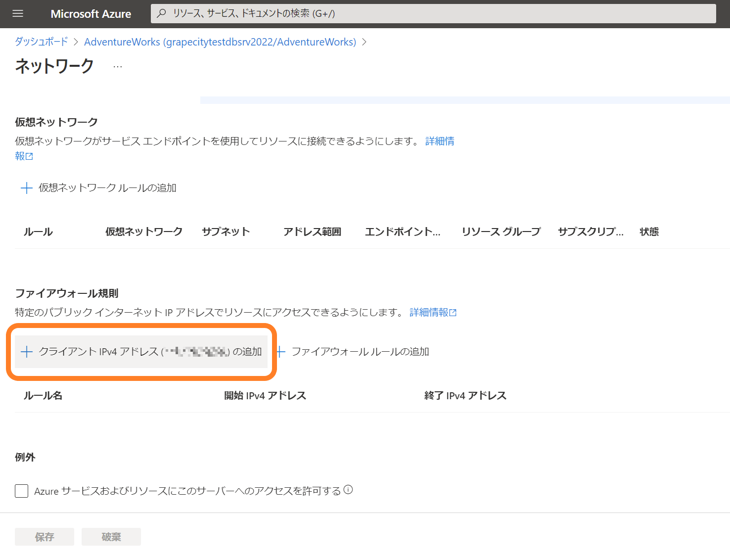Sort by ルール column header
730x560 pixels.
[x=38, y=232]
